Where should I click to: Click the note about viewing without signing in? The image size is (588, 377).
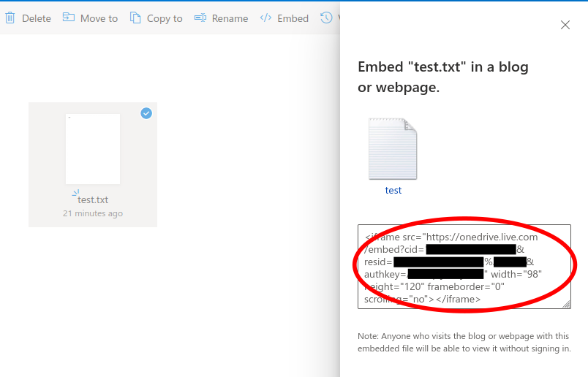pos(464,342)
